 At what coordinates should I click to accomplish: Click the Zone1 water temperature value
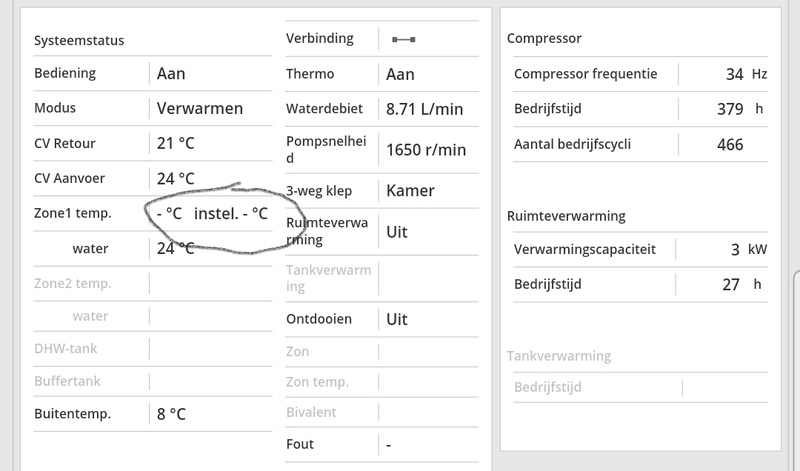click(x=174, y=248)
